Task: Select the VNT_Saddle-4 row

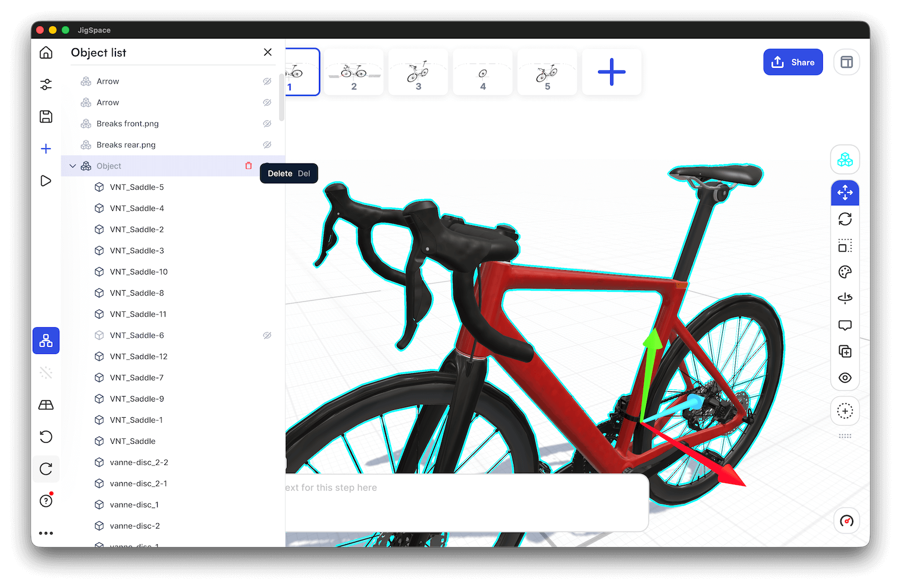Action: [x=173, y=208]
